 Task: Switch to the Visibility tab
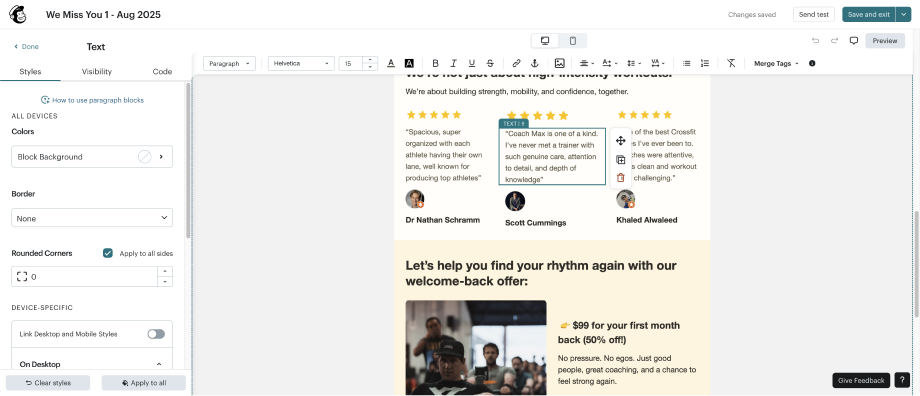pyautogui.click(x=97, y=72)
